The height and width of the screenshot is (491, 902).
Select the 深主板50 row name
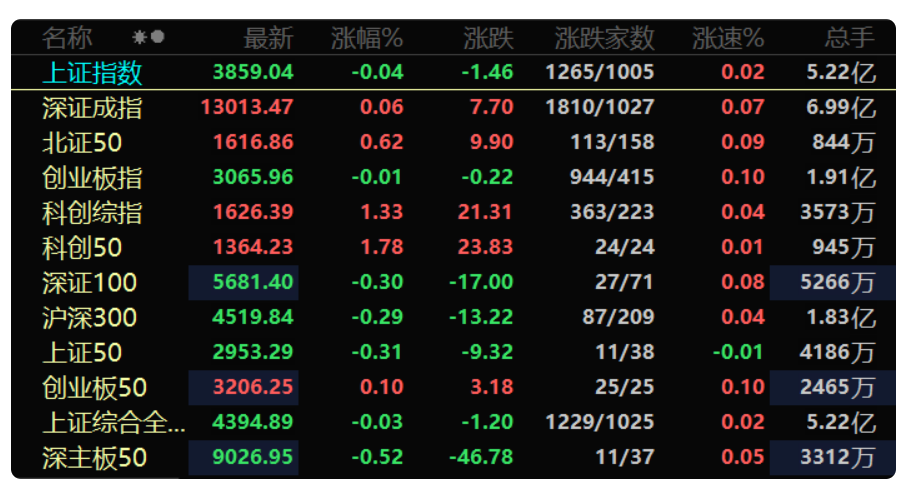click(x=94, y=458)
